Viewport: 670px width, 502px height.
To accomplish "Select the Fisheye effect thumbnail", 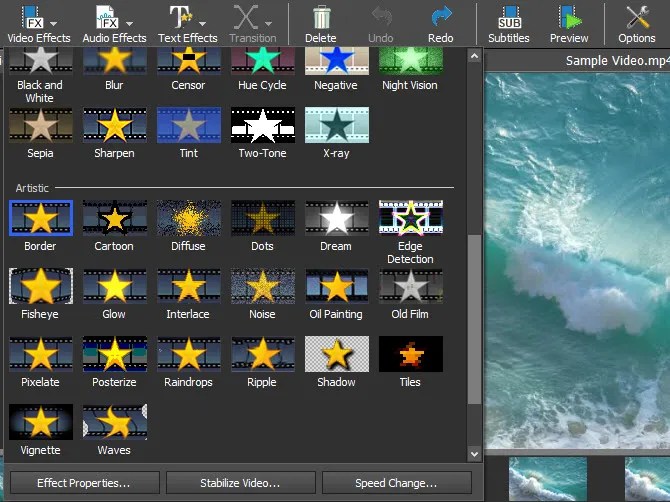I will tap(41, 286).
